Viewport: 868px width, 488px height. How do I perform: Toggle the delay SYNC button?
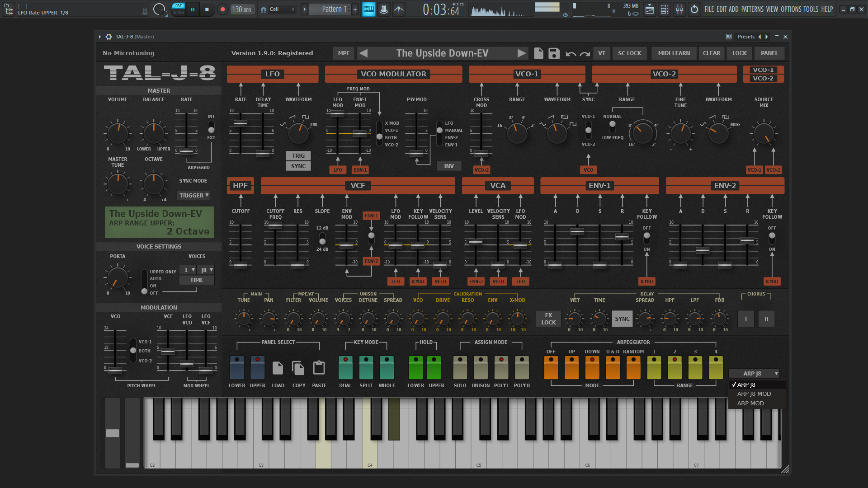pyautogui.click(x=622, y=319)
